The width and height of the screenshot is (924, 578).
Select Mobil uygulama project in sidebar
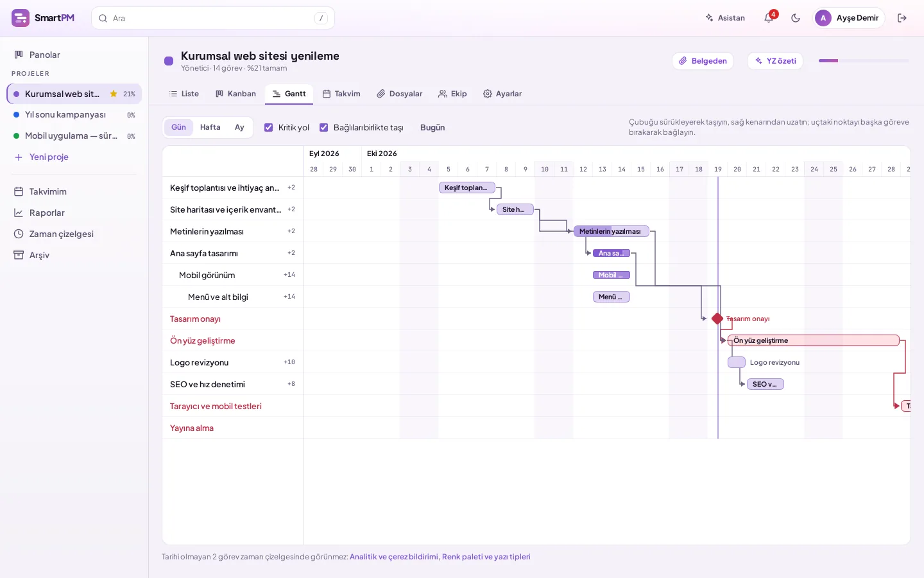click(74, 136)
